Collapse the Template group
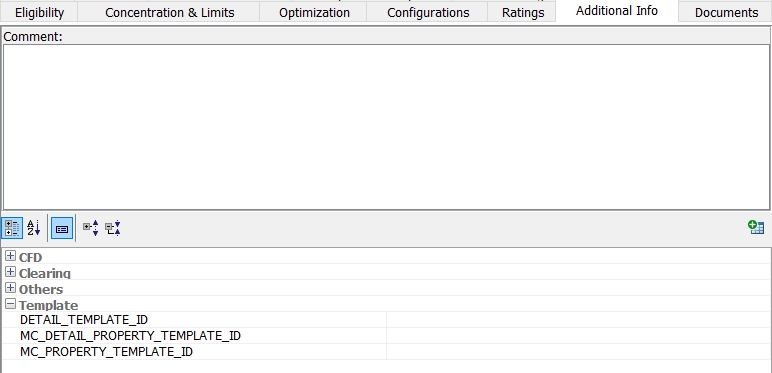Viewport: 772px width, 373px height. point(10,304)
